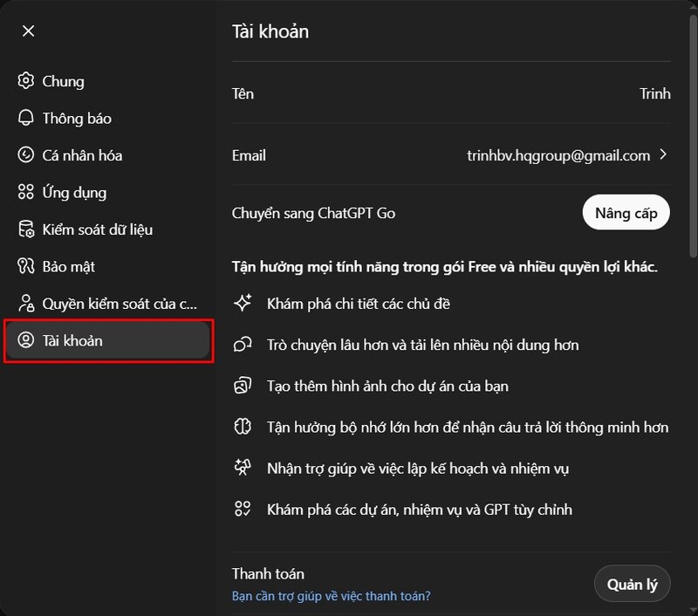Select Quyền kiểm soát của c... tab
The width and height of the screenshot is (698, 616).
(x=106, y=304)
